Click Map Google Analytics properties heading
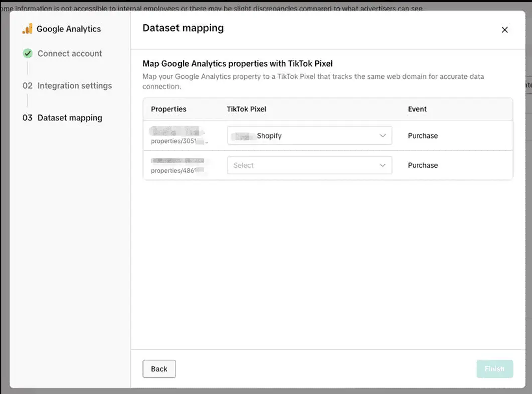This screenshot has width=532, height=394. pyautogui.click(x=238, y=64)
